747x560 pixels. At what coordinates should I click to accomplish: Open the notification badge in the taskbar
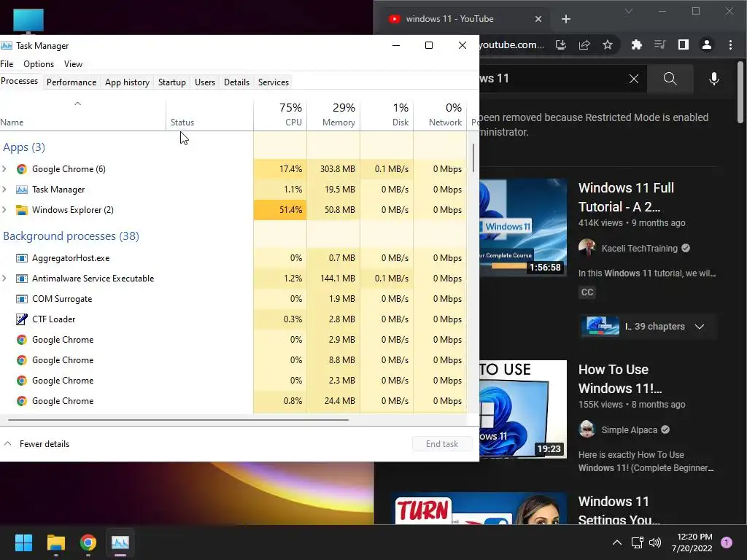coord(727,542)
